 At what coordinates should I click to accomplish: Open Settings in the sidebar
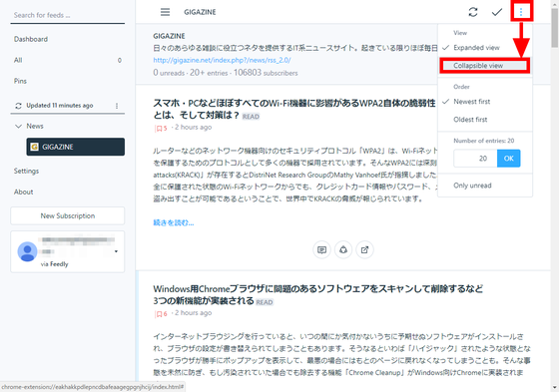[26, 171]
